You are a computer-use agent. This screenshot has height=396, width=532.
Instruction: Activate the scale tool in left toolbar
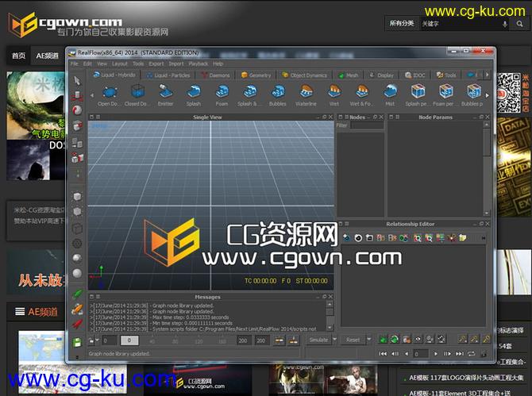(x=77, y=126)
